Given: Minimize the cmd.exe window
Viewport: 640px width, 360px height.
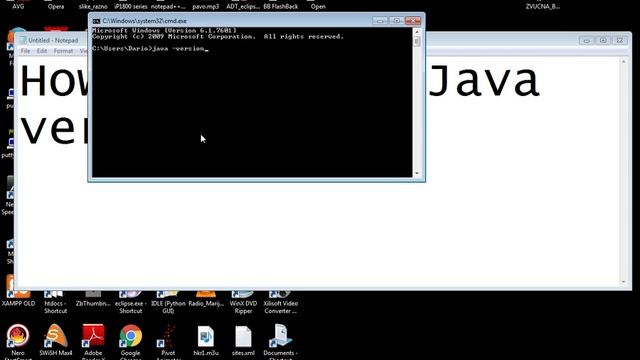Looking at the screenshot, I should point(380,20).
